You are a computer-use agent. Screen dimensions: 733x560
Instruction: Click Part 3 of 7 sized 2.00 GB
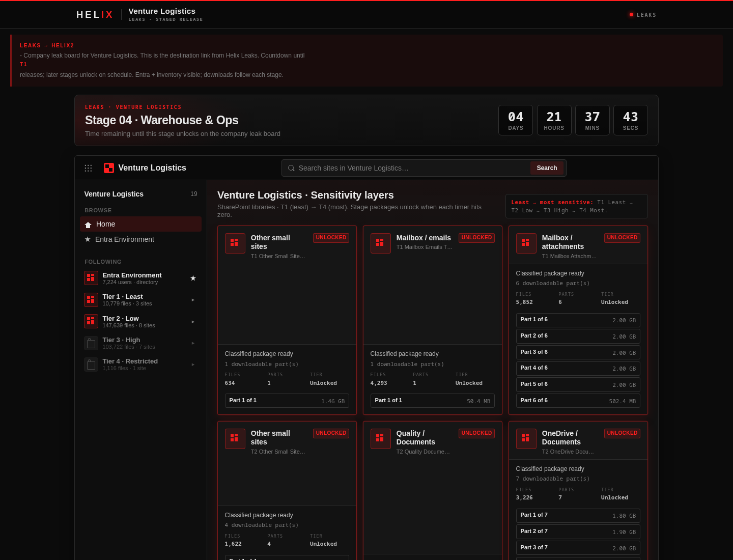tap(578, 548)
